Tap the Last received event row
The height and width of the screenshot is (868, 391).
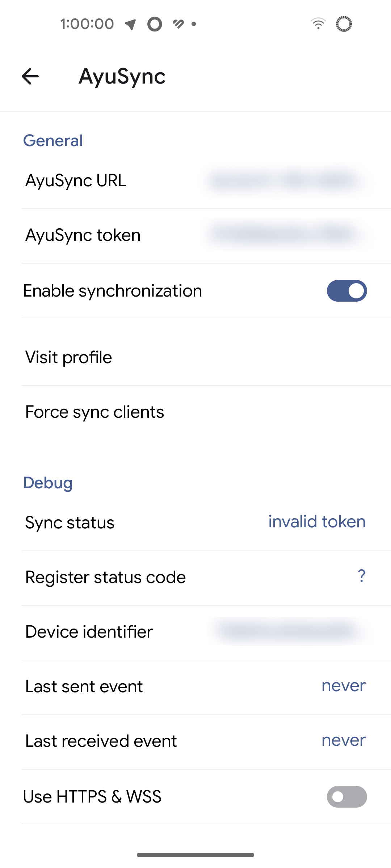[x=195, y=741]
